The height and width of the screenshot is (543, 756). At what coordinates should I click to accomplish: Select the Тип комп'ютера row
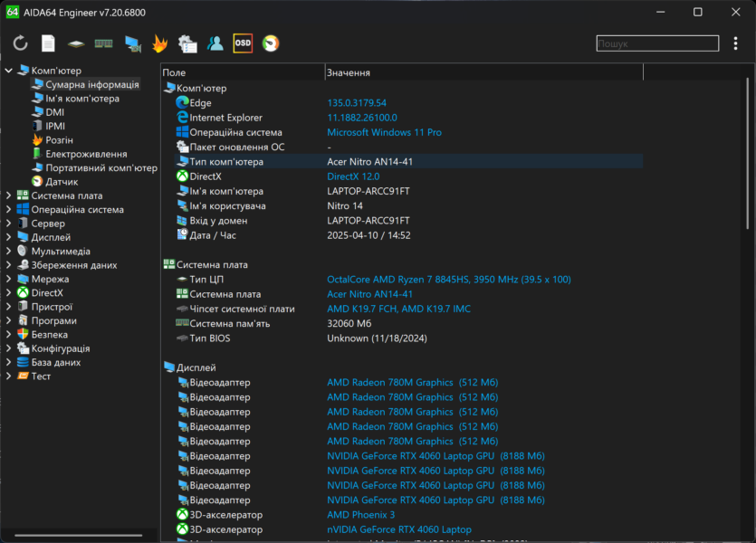click(x=409, y=162)
